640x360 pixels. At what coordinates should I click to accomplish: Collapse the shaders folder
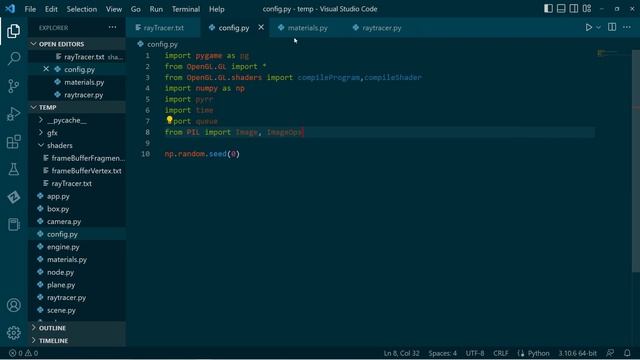tap(77, 145)
